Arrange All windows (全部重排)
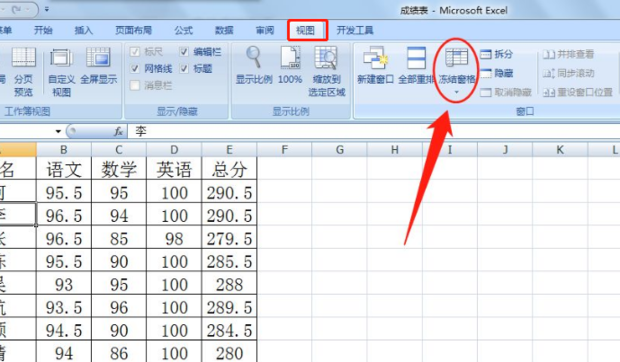This screenshot has width=620, height=362. tap(416, 66)
